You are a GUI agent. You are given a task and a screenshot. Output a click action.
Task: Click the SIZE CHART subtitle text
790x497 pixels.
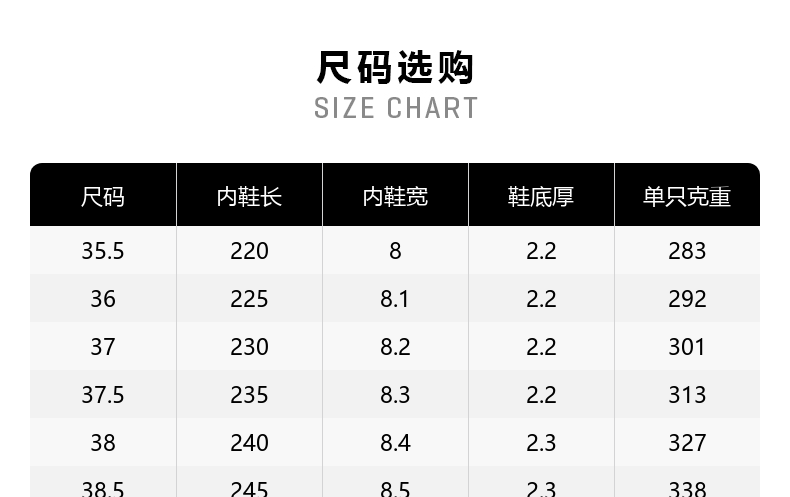click(396, 108)
